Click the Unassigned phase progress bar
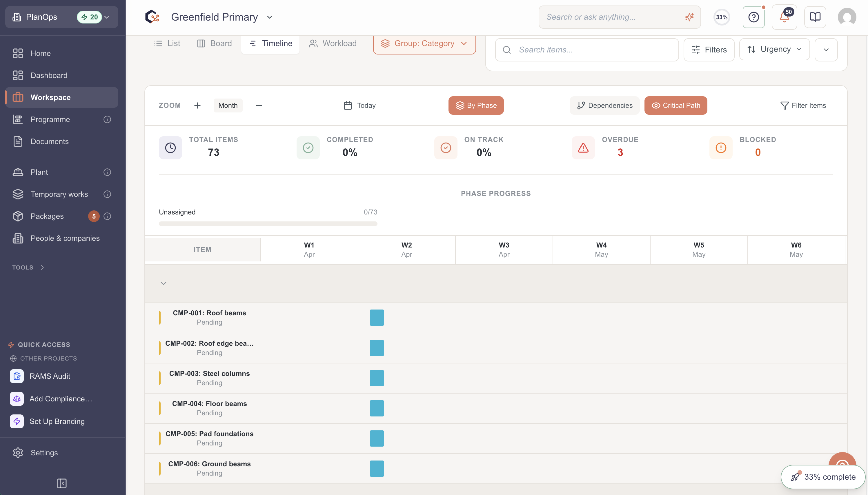 click(268, 224)
